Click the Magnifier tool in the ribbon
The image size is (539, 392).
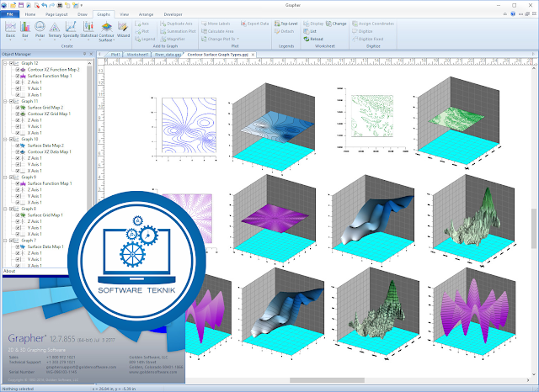[x=173, y=40]
